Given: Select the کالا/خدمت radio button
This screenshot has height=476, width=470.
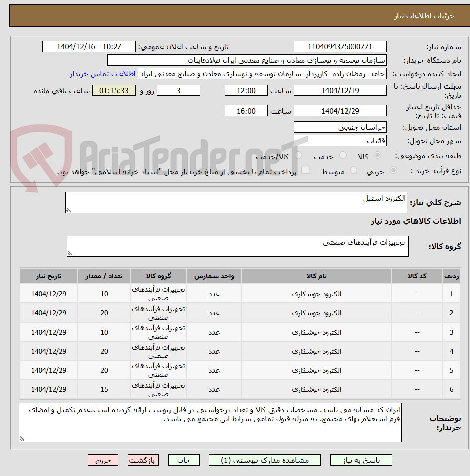Looking at the screenshot, I should (298, 155).
